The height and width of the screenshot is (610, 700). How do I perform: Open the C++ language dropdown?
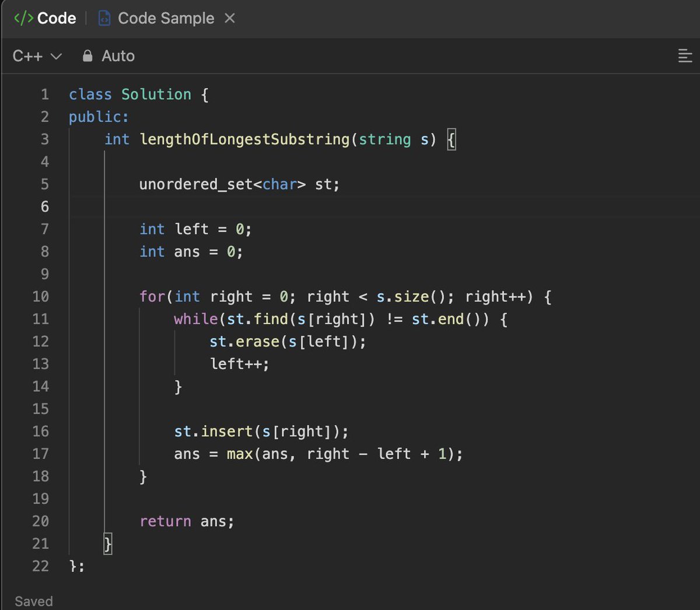[37, 56]
